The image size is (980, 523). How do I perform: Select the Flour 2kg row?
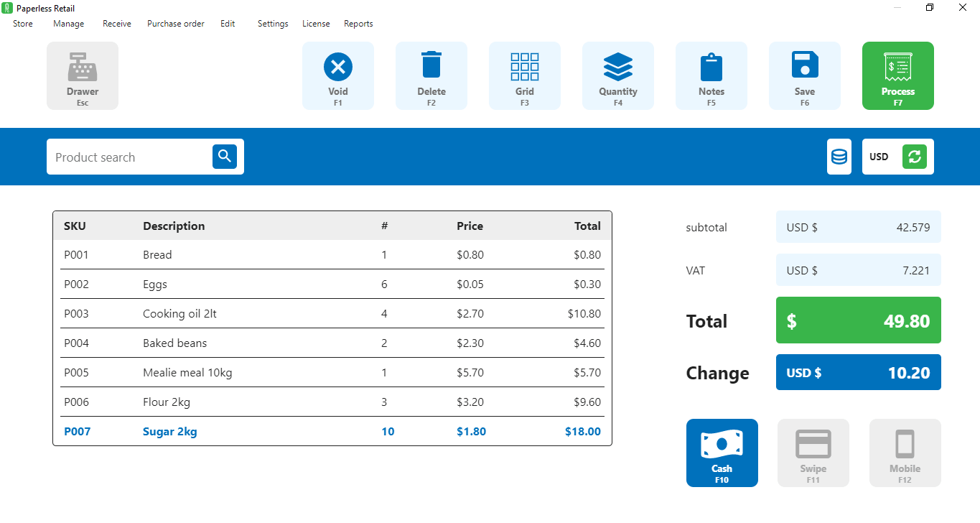tap(332, 402)
